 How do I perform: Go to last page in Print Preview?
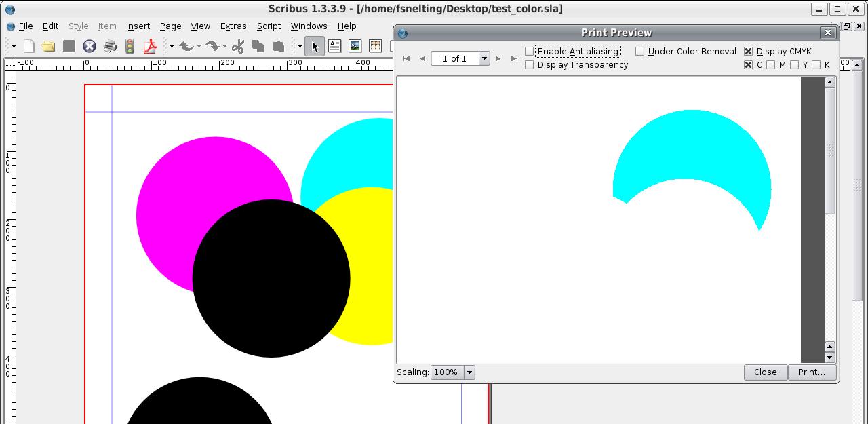pyautogui.click(x=515, y=58)
